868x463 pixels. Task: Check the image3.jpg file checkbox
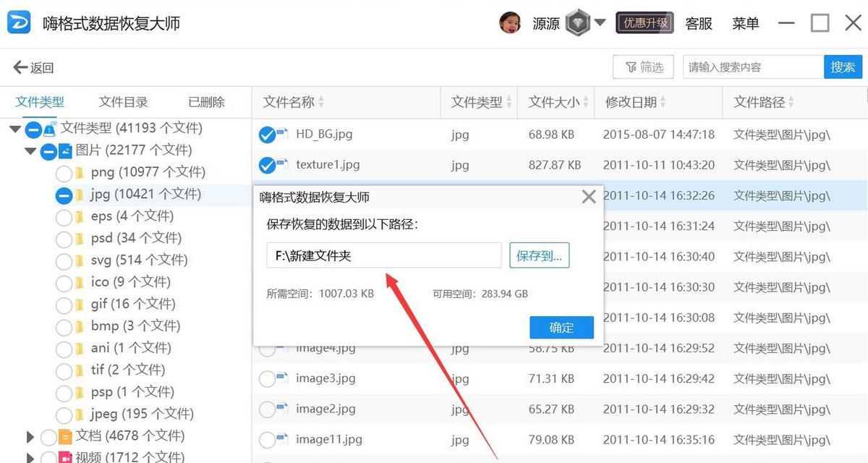(268, 379)
